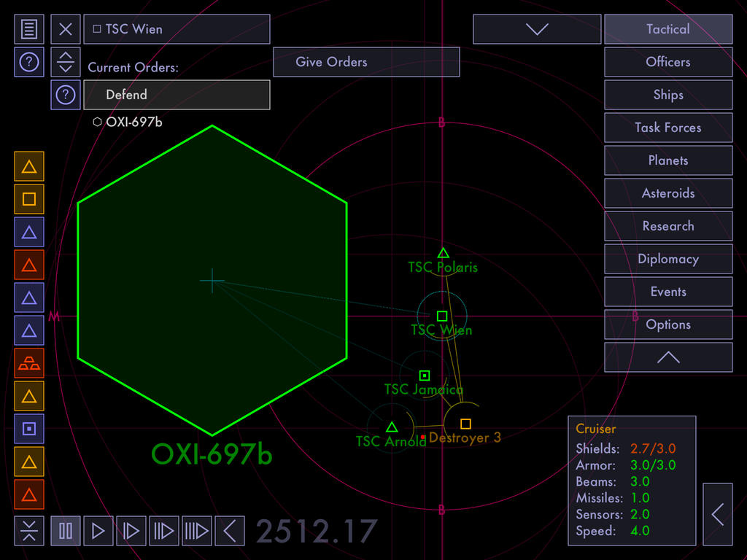747x560 pixels.
Task: Select the topmost orange triangle sidebar icon
Action: (29, 166)
